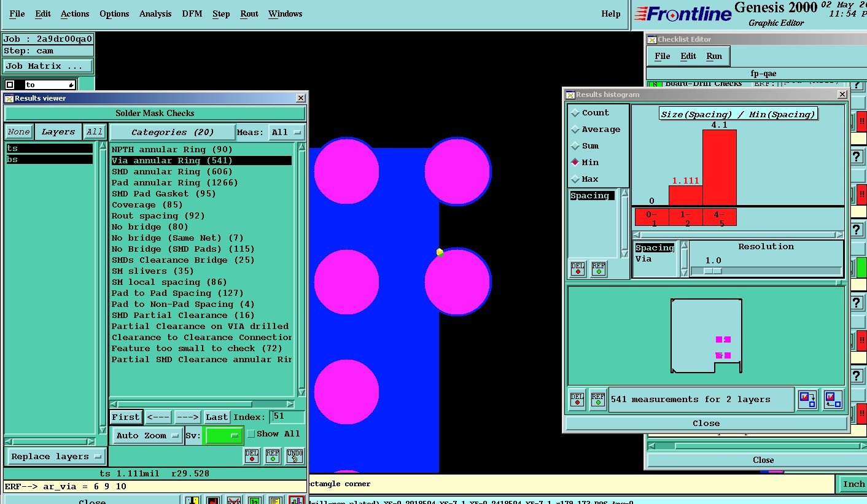Click the Resolution slider handle
This screenshot has height=504, width=867.
click(x=712, y=271)
